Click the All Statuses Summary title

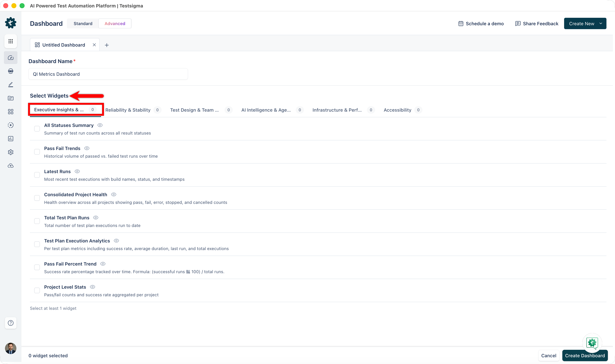[69, 125]
